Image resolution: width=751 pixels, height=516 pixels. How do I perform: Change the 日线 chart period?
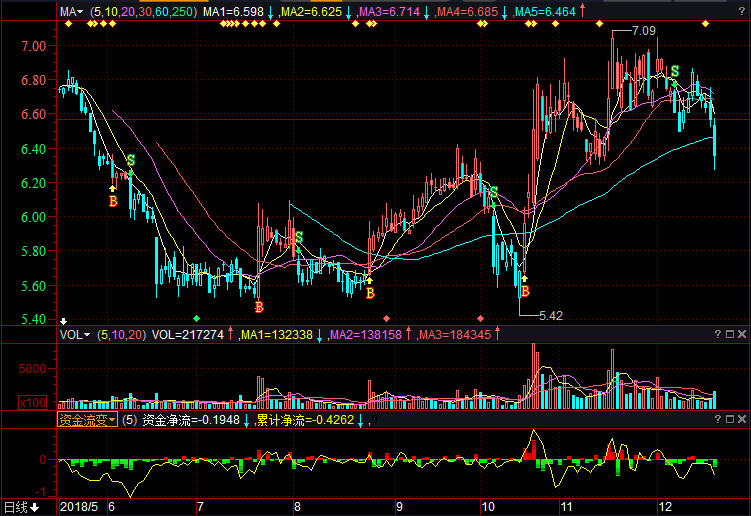(22, 507)
